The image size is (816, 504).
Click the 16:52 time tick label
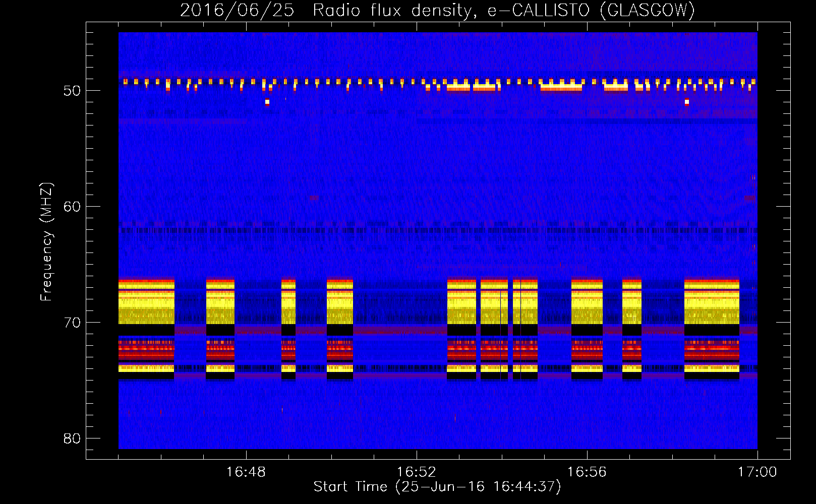416,472
